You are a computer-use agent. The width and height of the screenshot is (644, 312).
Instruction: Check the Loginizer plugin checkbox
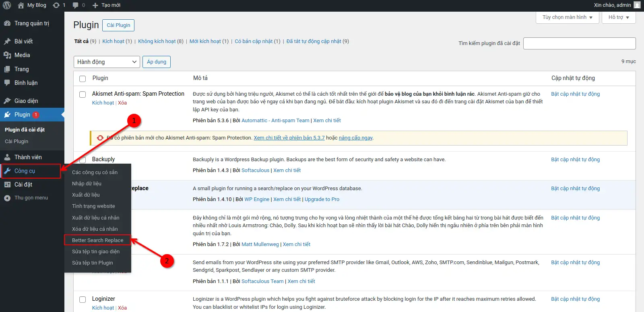click(83, 300)
